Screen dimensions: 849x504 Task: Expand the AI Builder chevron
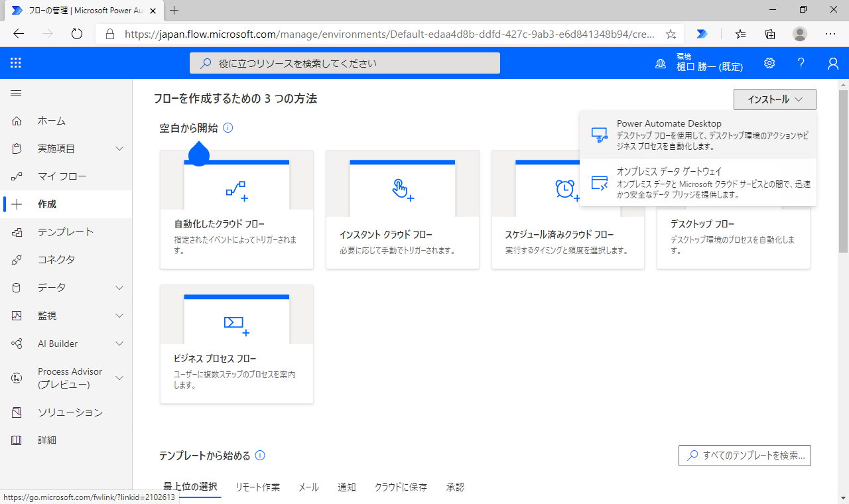(x=119, y=344)
